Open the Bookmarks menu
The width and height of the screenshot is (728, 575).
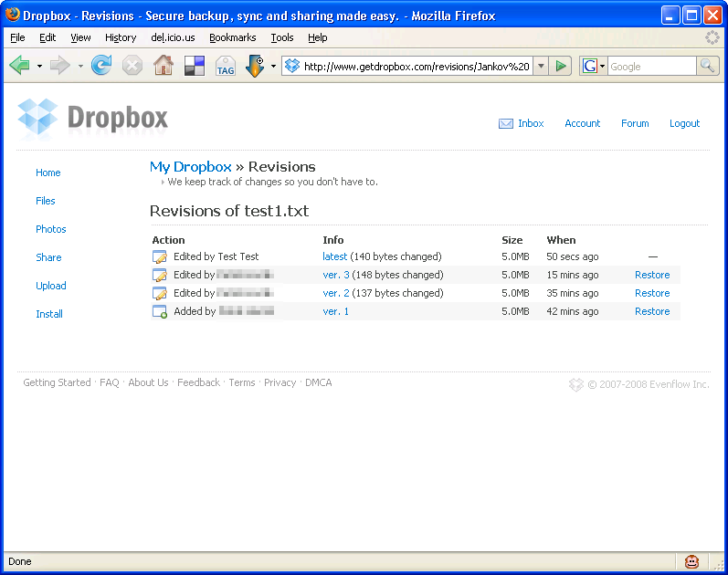click(233, 37)
